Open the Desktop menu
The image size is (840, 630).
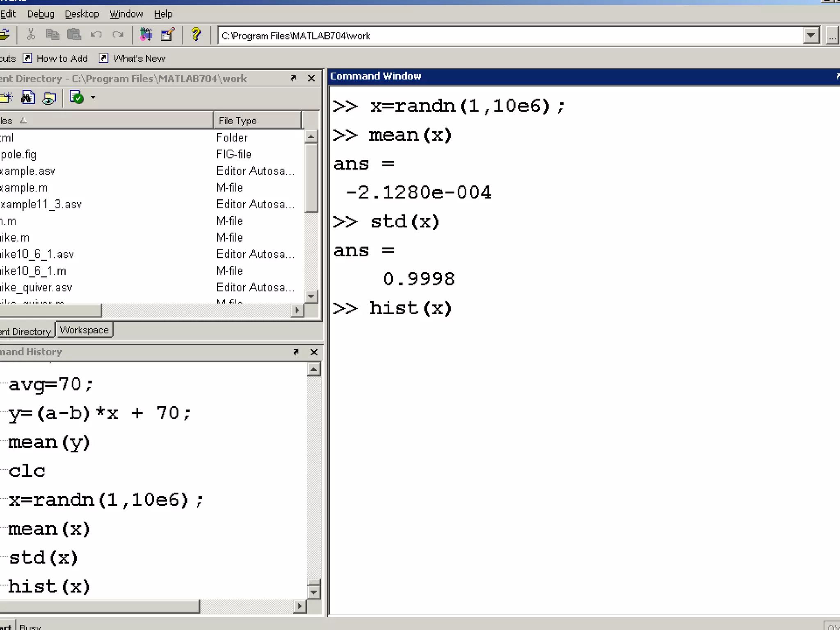click(82, 14)
